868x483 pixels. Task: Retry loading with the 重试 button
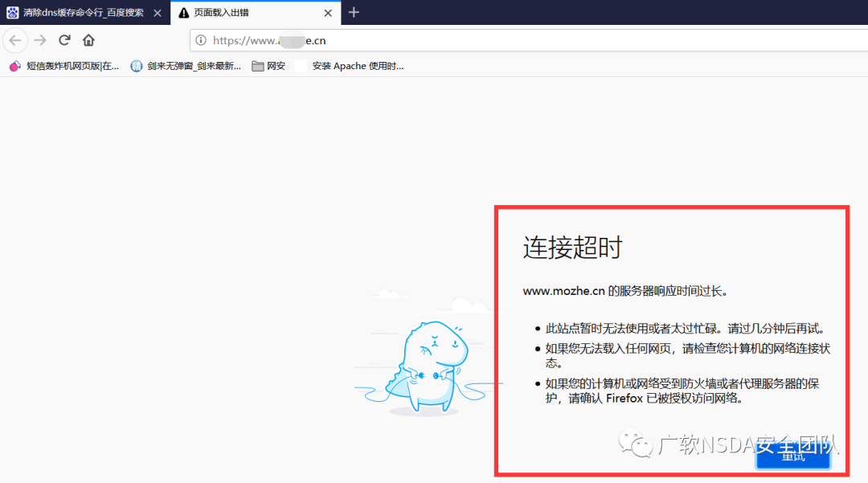pyautogui.click(x=792, y=456)
